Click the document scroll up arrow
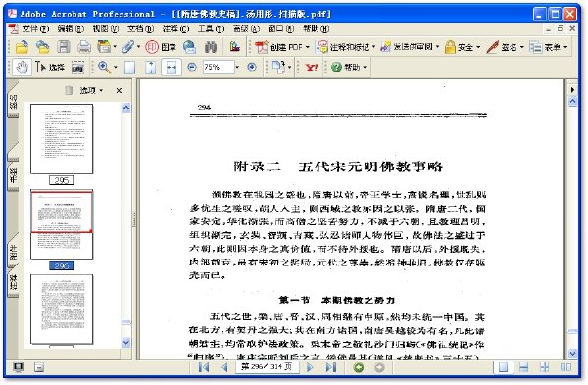 pyautogui.click(x=572, y=101)
